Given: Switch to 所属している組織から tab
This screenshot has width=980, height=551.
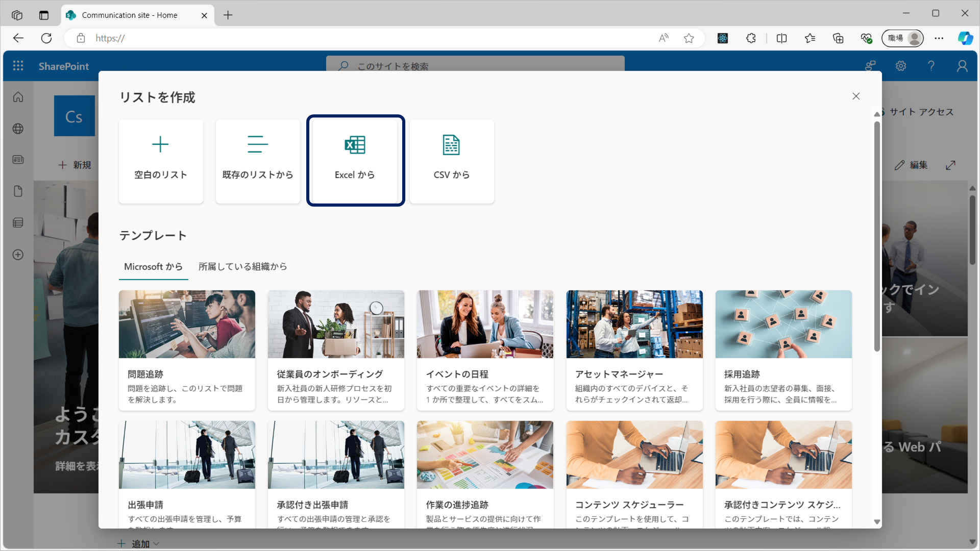Looking at the screenshot, I should tap(242, 267).
